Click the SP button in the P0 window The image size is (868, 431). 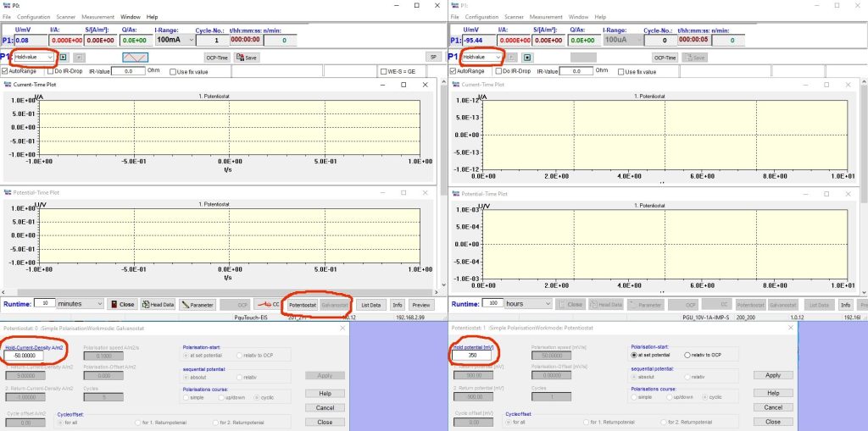433,58
